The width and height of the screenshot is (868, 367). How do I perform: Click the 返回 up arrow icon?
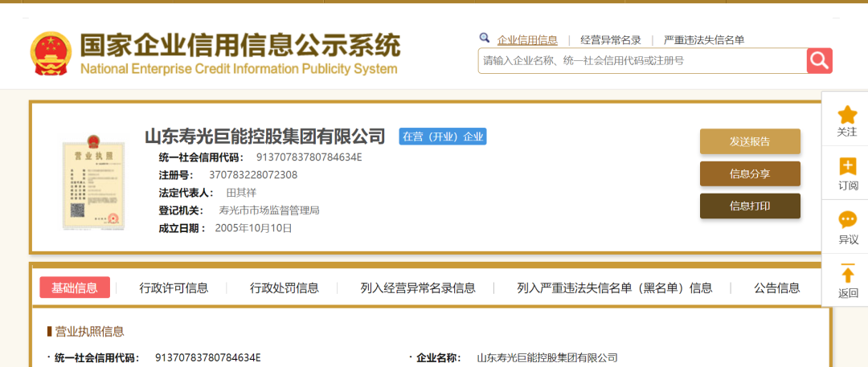[x=848, y=273]
